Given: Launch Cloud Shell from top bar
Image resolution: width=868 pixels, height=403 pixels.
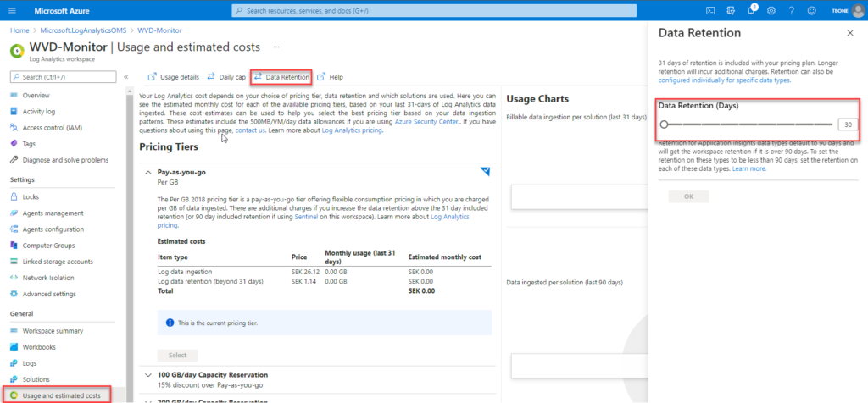Looking at the screenshot, I should (x=711, y=10).
